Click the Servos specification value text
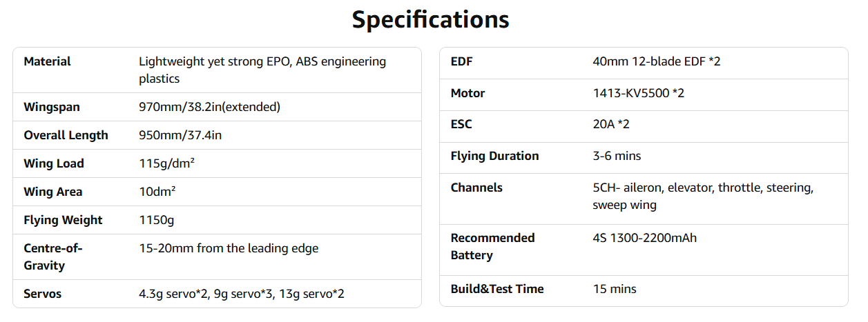This screenshot has height=322, width=868. tap(241, 294)
